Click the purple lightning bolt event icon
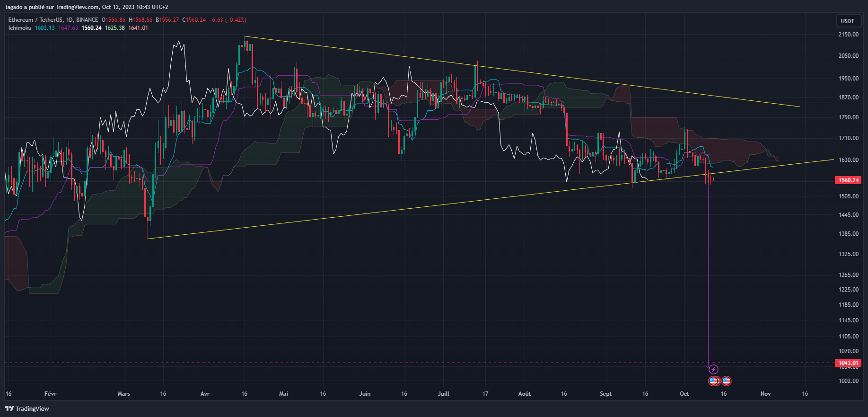 click(x=713, y=369)
